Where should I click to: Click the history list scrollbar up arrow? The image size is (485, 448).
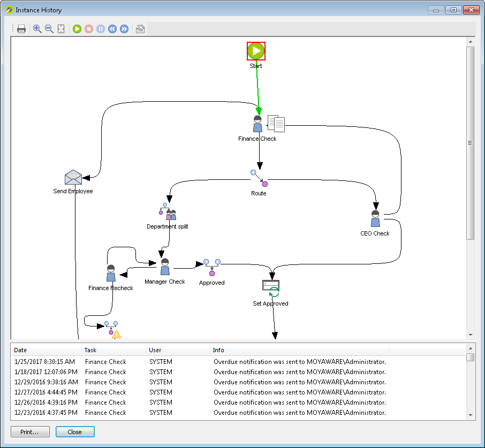click(x=471, y=348)
